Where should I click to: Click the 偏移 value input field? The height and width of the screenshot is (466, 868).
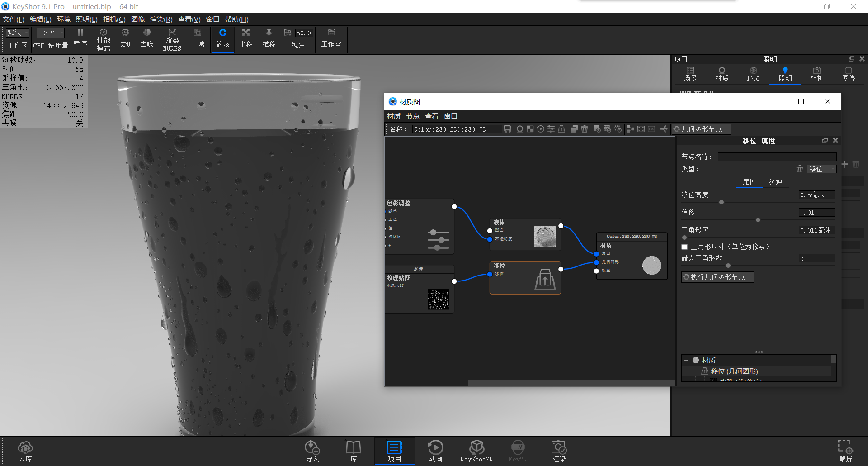pos(816,212)
